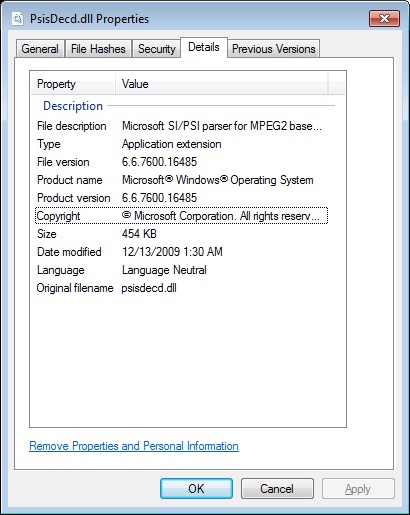Confirm with the OK button
Image resolution: width=410 pixels, height=515 pixels.
pos(196,489)
